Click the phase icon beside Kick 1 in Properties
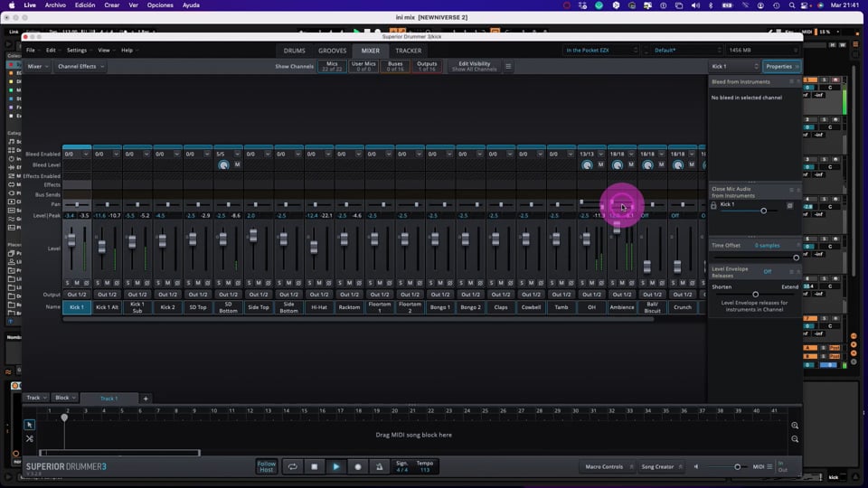 tap(789, 205)
